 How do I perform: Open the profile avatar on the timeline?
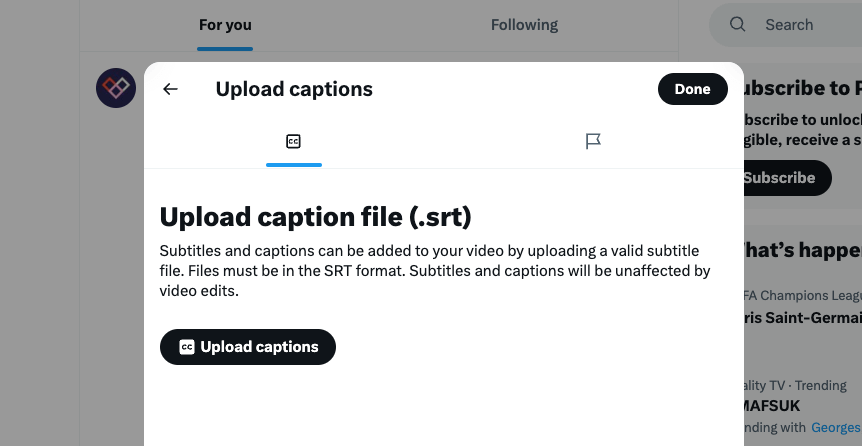[116, 89]
